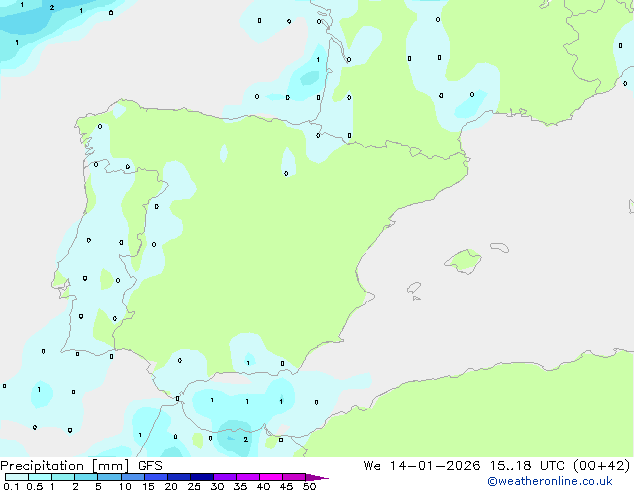Pick the 20–25 mm legend swatch

click(178, 477)
